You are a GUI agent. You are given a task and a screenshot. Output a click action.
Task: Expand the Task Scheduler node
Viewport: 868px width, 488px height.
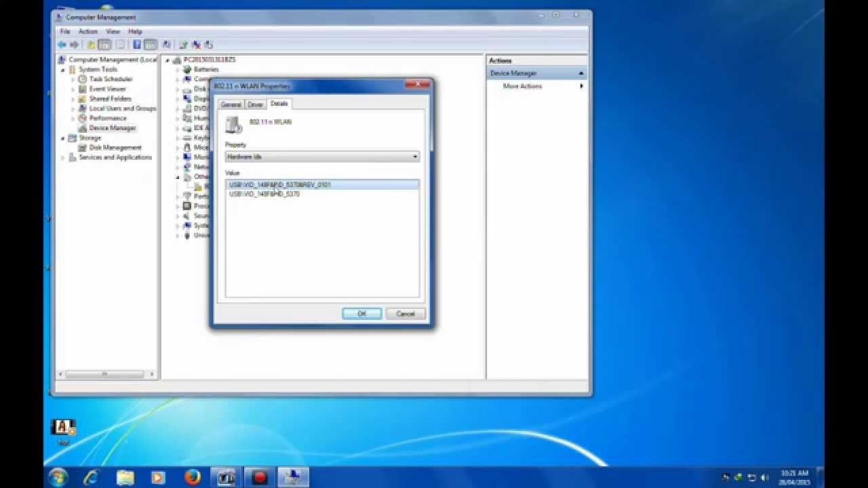pyautogui.click(x=73, y=79)
